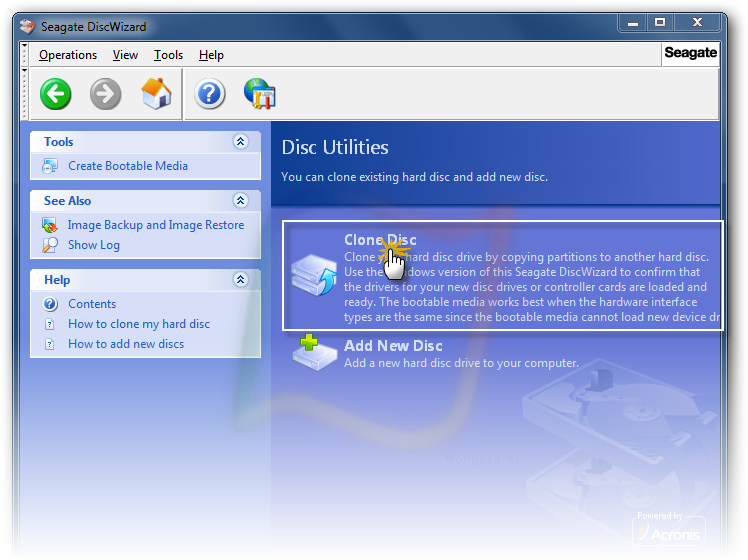Image resolution: width=748 pixels, height=560 pixels.
Task: Open the Help menu
Action: click(211, 55)
